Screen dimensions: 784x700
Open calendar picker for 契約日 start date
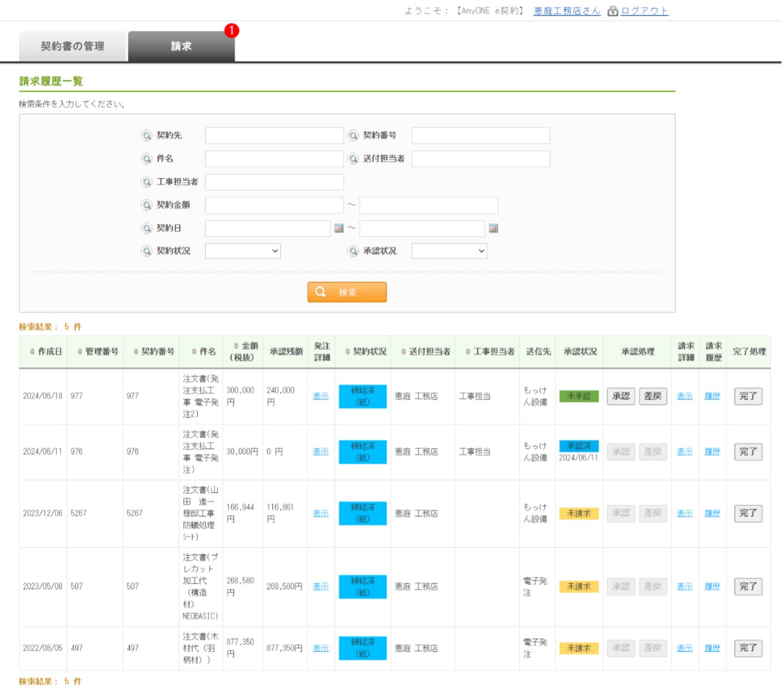click(339, 229)
